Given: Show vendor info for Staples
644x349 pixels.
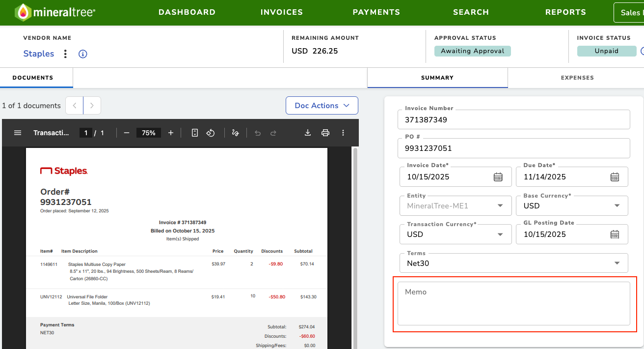Looking at the screenshot, I should tap(83, 54).
